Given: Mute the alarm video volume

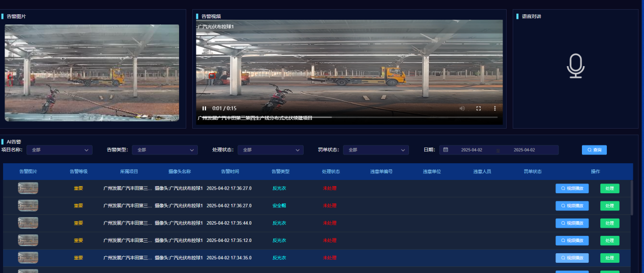Looking at the screenshot, I should pyautogui.click(x=462, y=108).
